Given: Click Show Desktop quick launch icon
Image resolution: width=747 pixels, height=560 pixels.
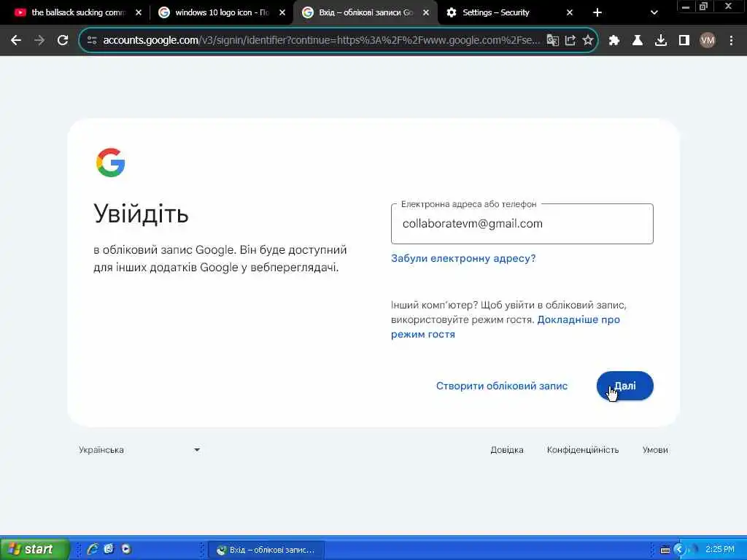Looking at the screenshot, I should pyautogui.click(x=109, y=550).
